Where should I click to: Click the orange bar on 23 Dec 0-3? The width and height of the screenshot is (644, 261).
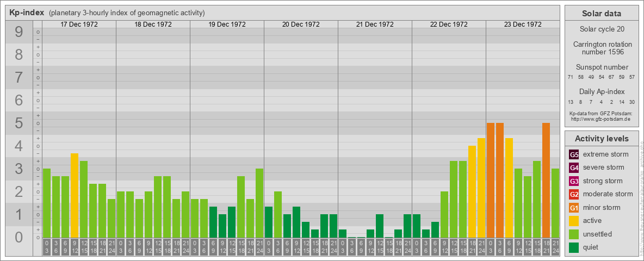coord(491,180)
